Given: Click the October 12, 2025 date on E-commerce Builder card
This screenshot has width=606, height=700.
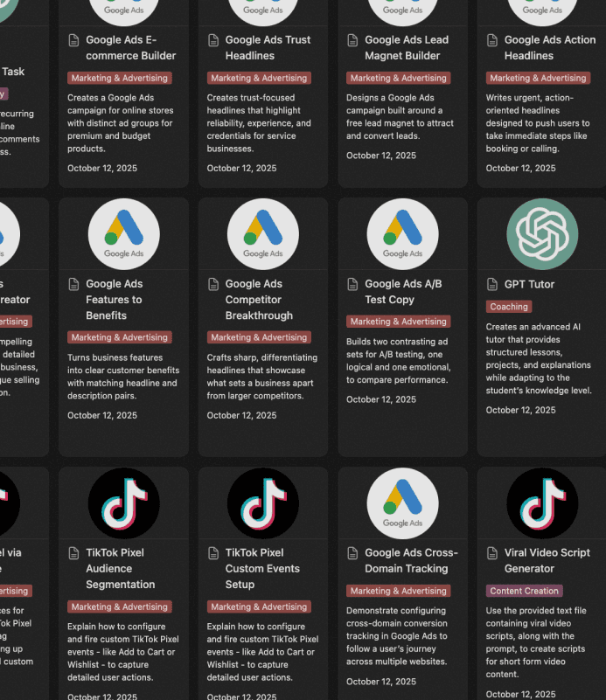Looking at the screenshot, I should pos(102,169).
